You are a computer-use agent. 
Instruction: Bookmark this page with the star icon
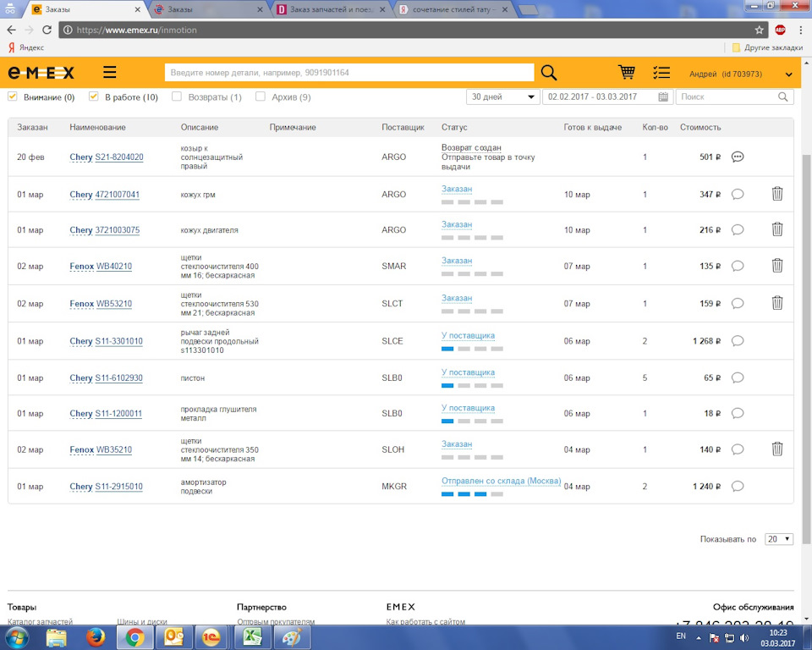(x=760, y=30)
